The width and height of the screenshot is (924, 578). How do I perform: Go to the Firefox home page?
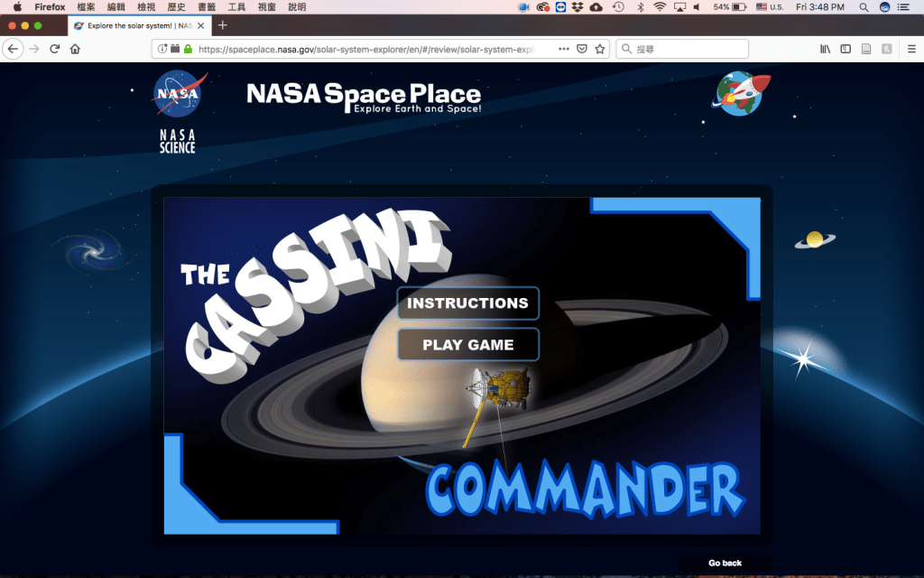coord(75,49)
